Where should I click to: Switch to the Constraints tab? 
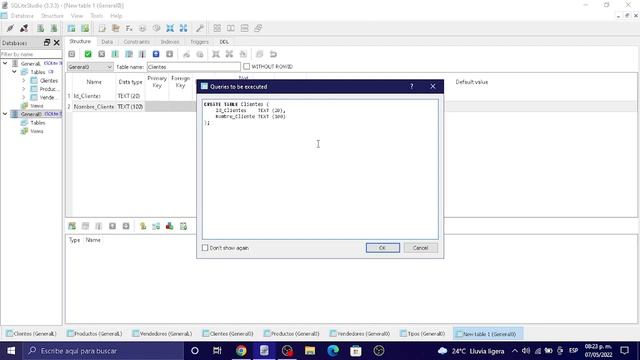[x=136, y=42]
